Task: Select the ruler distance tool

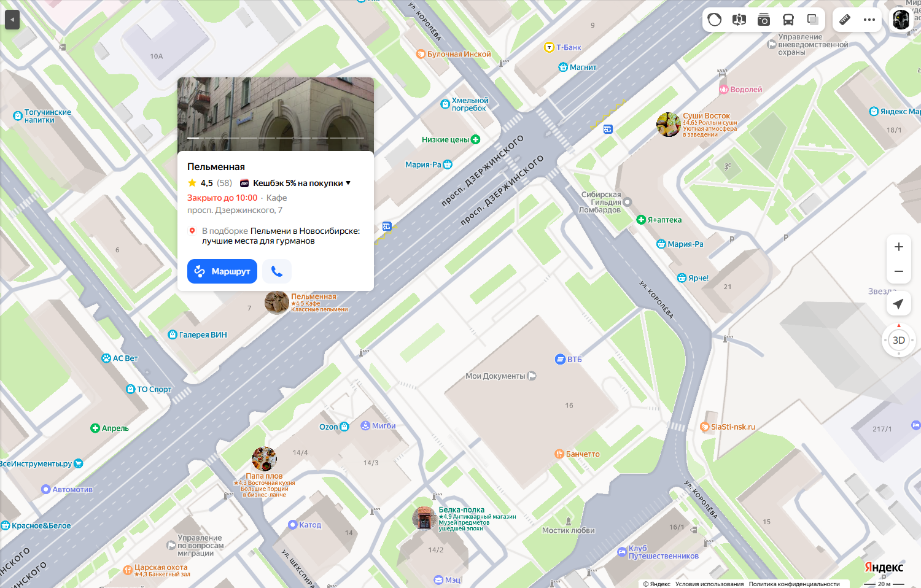Action: click(x=845, y=20)
